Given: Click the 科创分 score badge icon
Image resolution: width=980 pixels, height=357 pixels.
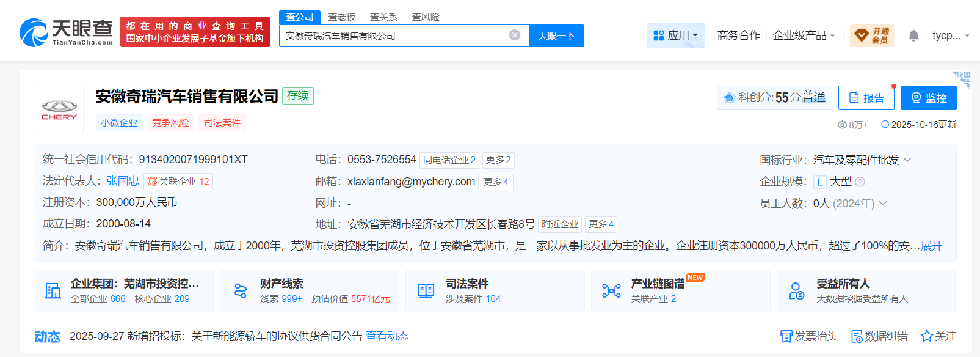Looking at the screenshot, I should click(729, 98).
